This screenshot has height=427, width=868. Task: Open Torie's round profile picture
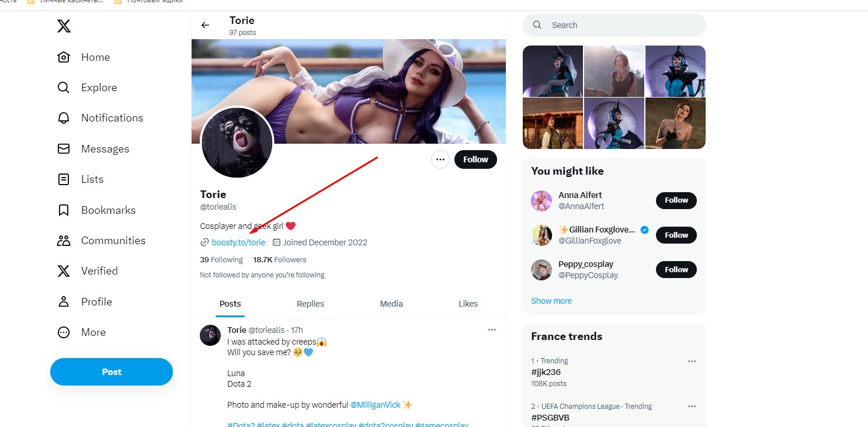[237, 143]
